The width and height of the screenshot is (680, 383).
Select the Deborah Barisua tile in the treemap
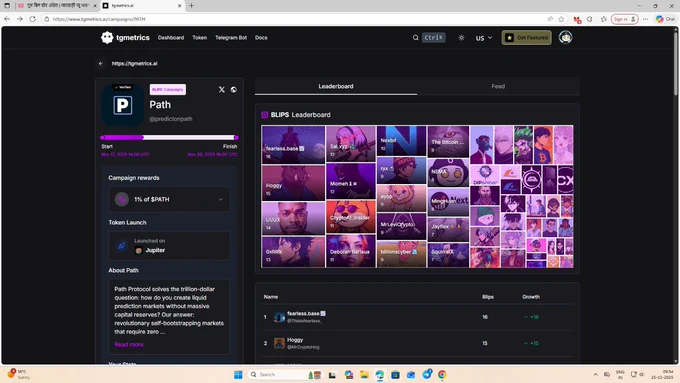coord(350,251)
